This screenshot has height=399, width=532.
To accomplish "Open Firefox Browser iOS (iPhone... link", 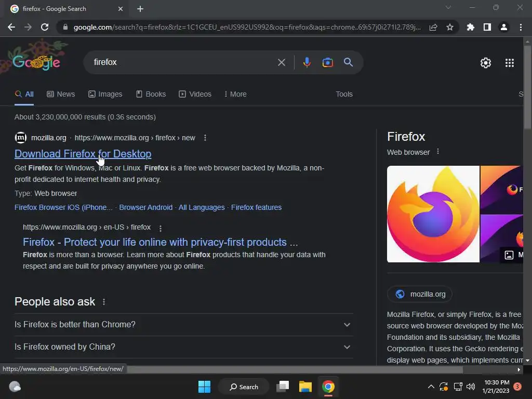I will [63, 207].
